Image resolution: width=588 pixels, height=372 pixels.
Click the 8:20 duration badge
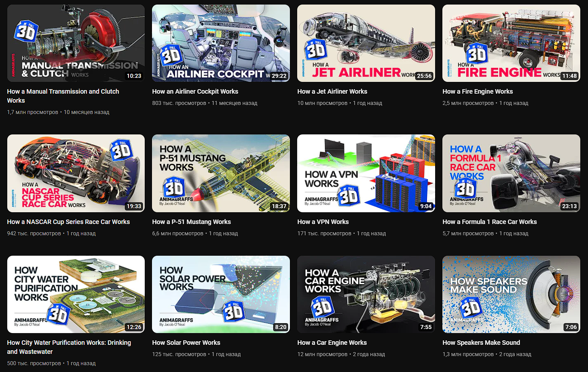(x=280, y=327)
